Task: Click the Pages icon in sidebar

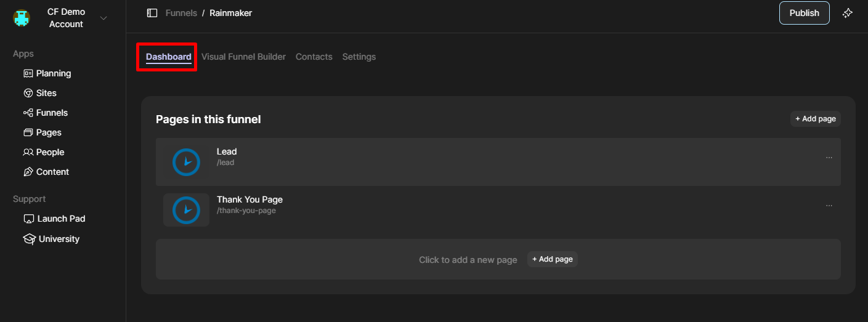Action: pyautogui.click(x=28, y=132)
